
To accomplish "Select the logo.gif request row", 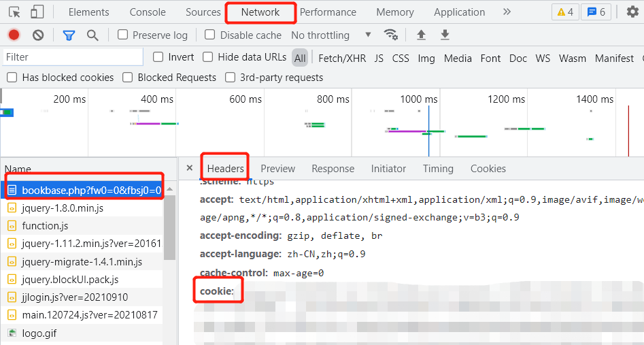I will click(82, 333).
